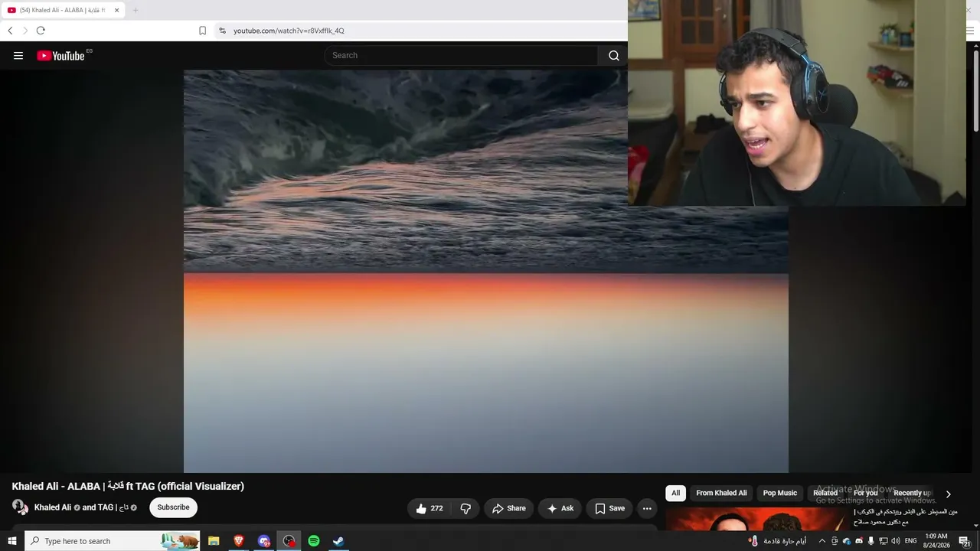Focus the YouTube search box
980x551 pixels.
pyautogui.click(x=461, y=55)
